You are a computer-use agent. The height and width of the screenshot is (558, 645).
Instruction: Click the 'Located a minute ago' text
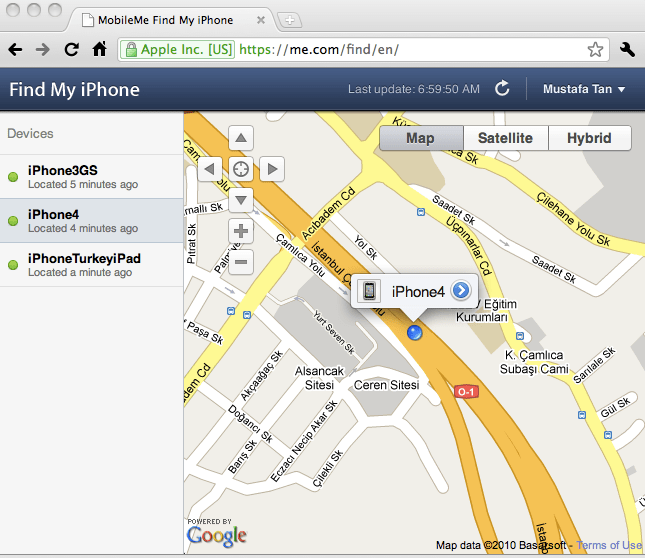(80, 273)
